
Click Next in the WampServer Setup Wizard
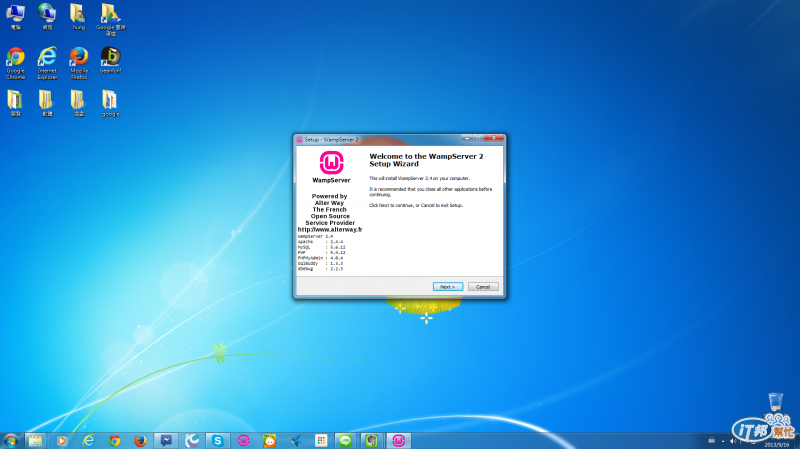click(447, 287)
